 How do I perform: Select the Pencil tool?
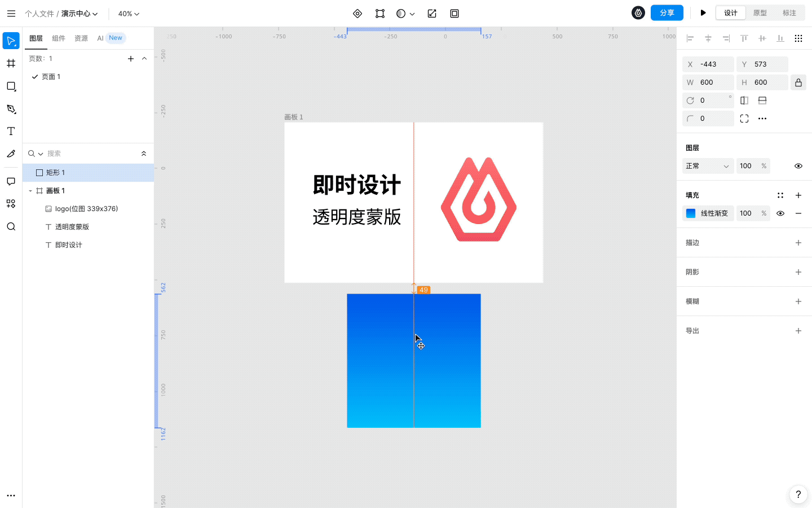(11, 154)
